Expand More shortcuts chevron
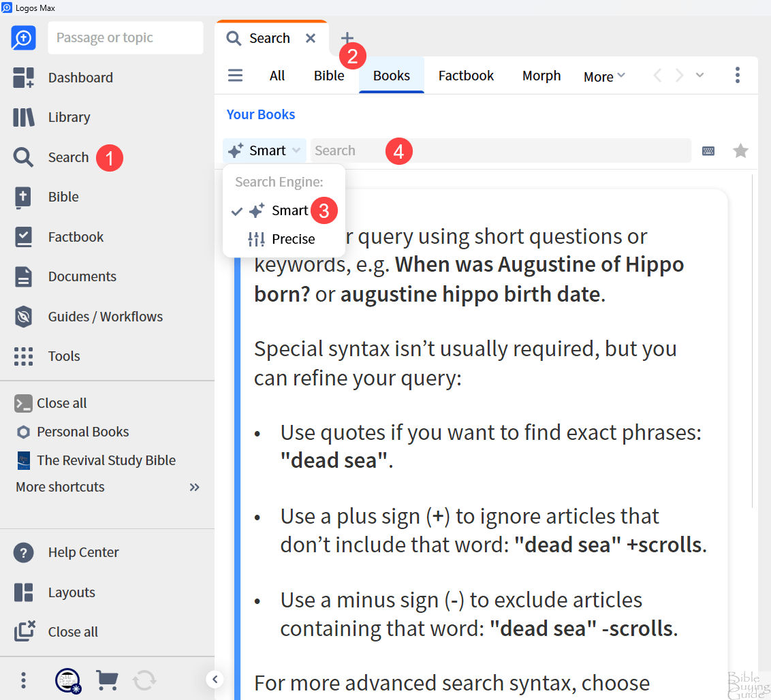 coord(195,487)
